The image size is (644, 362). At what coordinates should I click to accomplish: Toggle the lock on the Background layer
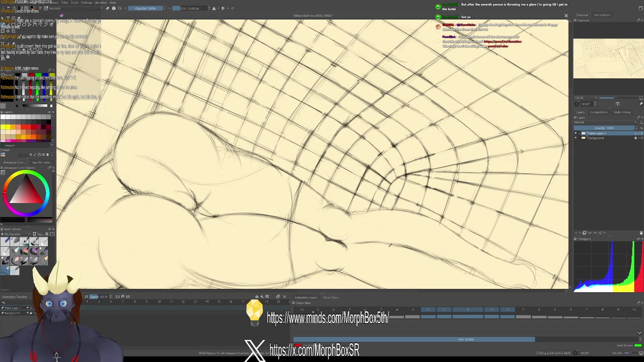pos(635,138)
